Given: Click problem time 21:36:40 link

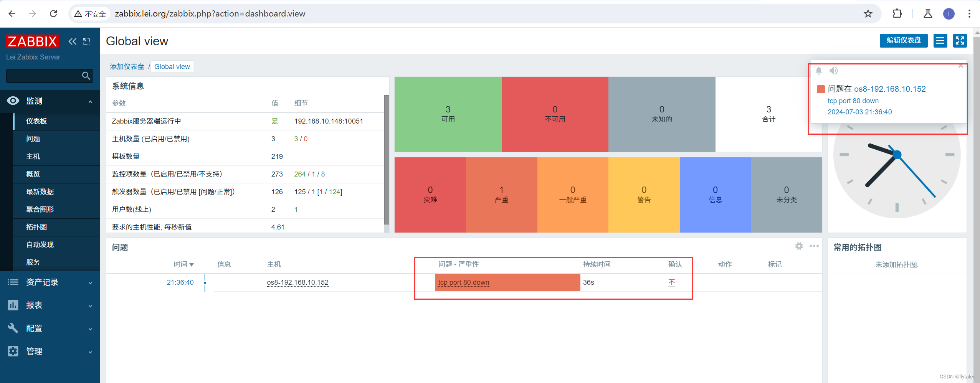Looking at the screenshot, I should 180,282.
